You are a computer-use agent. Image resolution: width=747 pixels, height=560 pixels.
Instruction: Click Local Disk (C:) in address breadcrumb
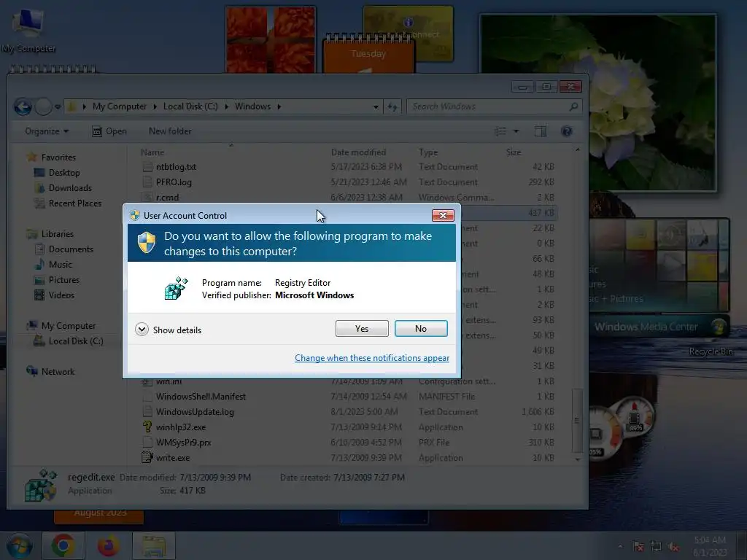coord(190,106)
